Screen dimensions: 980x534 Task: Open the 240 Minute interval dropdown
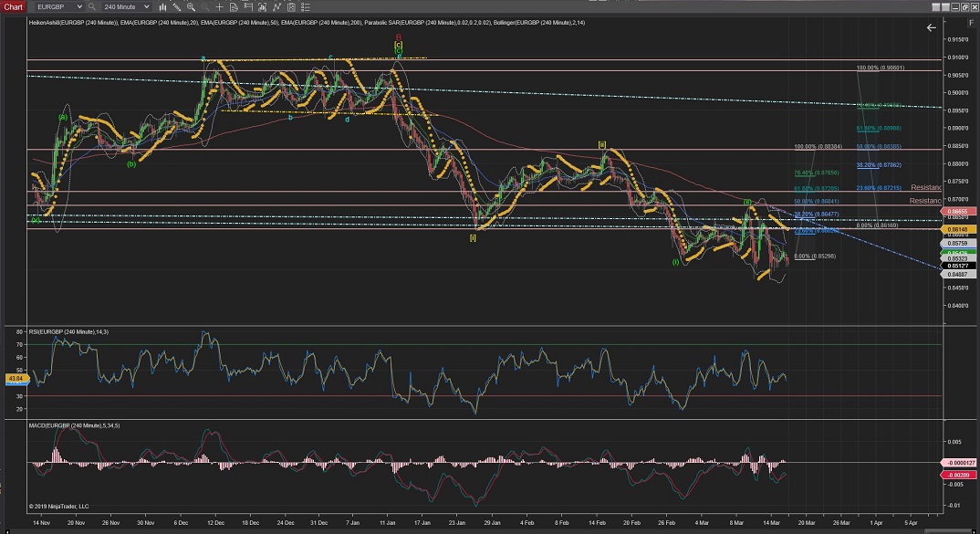pos(125,7)
